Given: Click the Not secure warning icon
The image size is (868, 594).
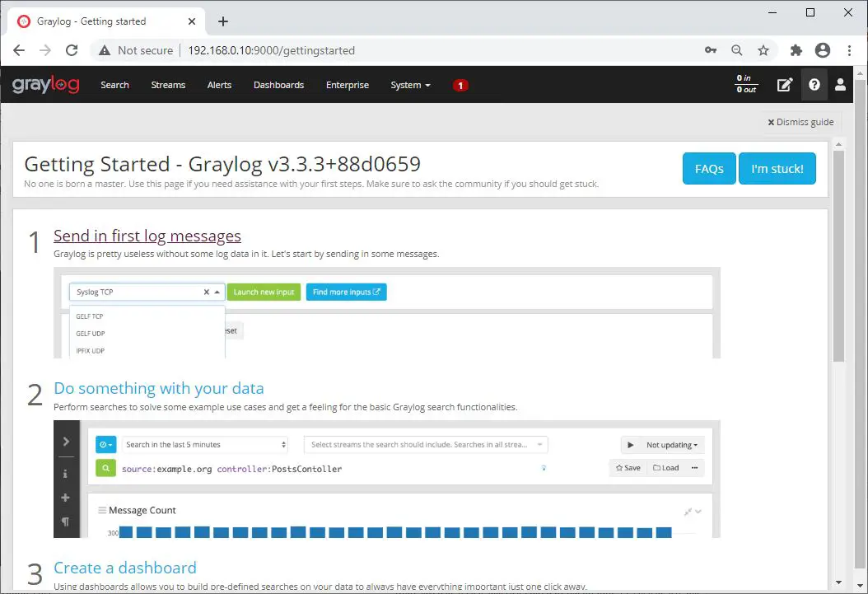Looking at the screenshot, I should 105,50.
